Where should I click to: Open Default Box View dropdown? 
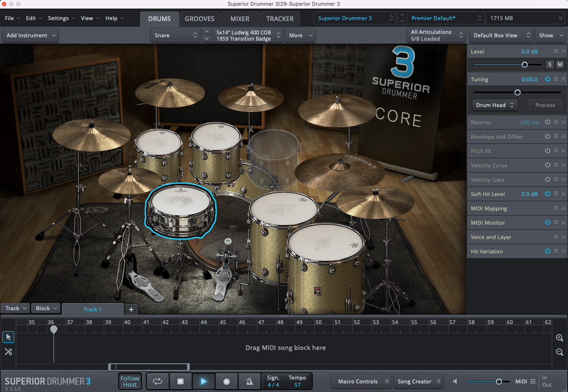[x=502, y=35]
